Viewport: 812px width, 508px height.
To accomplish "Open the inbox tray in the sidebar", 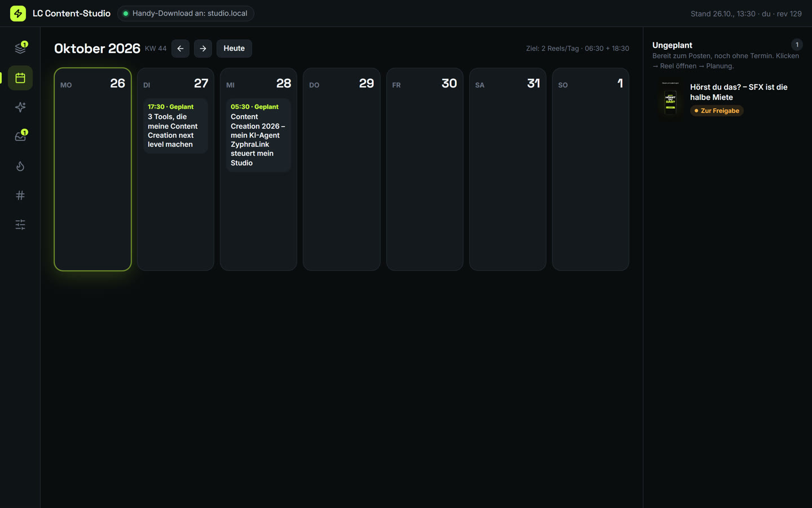I will 20,137.
